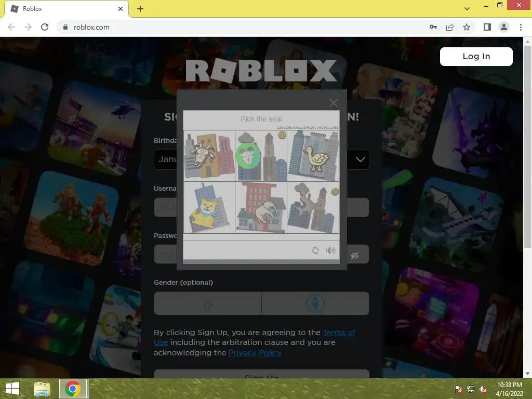Pick the elephant on red building tile

coord(261,208)
